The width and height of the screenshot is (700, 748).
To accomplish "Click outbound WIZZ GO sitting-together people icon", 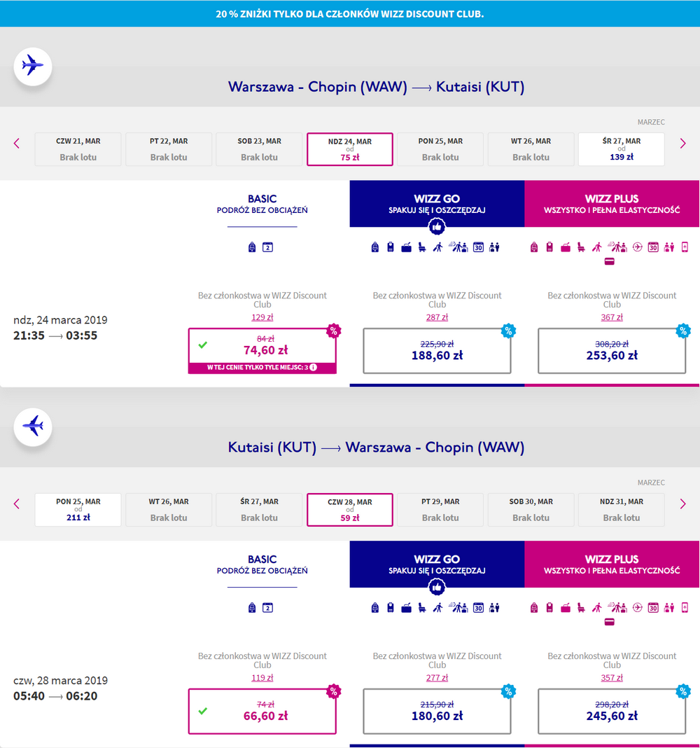I will [494, 247].
